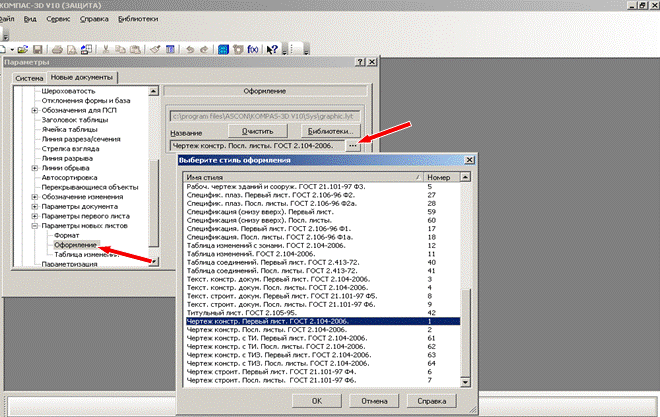Click style list scrollbar up arrow
This screenshot has height=417, width=660.
[465, 177]
